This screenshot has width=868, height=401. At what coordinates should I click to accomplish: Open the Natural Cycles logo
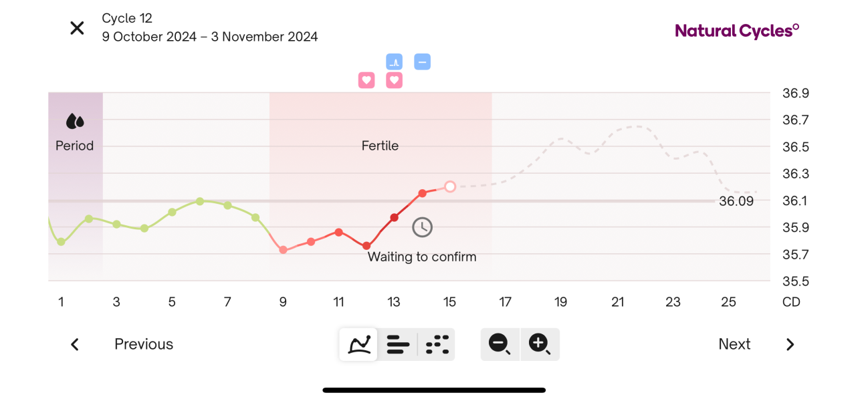736,29
